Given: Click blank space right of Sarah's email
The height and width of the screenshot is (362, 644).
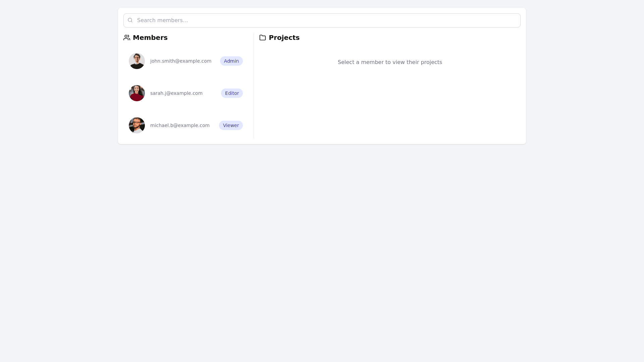Looking at the screenshot, I should coord(212,93).
